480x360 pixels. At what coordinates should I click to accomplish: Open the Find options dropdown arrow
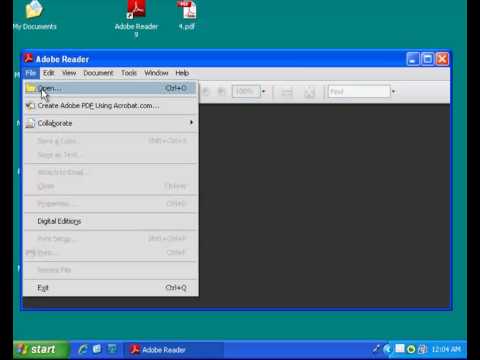394,91
